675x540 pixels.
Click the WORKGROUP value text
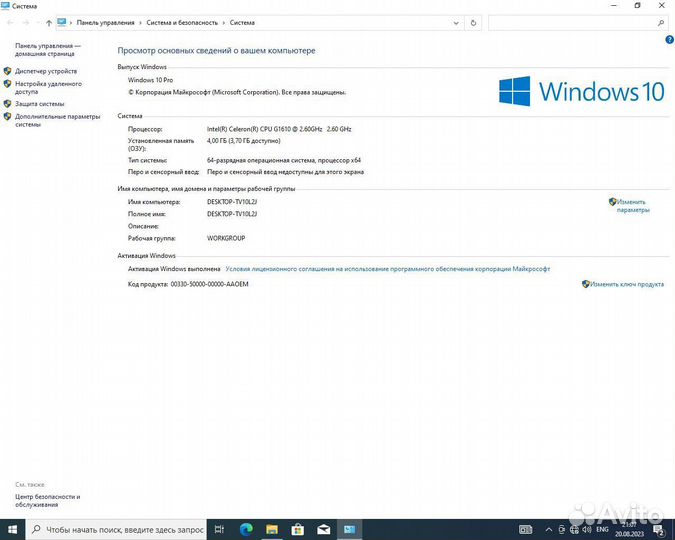point(226,238)
